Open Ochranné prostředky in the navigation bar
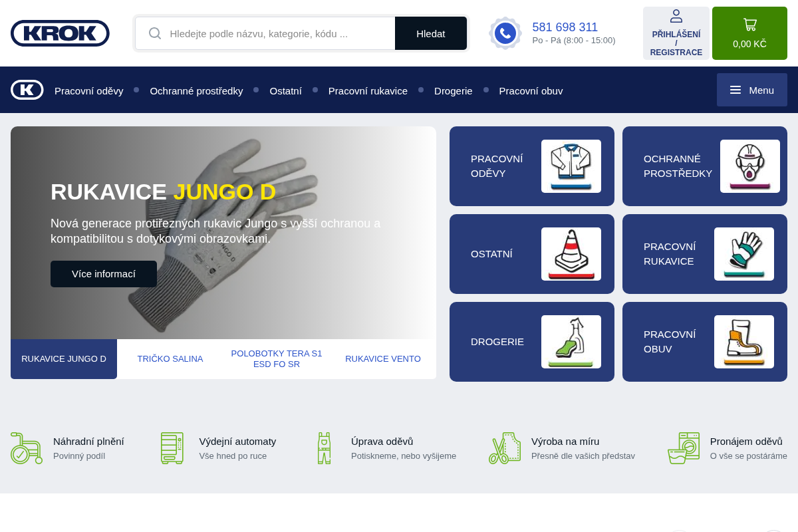The image size is (798, 532). [196, 90]
